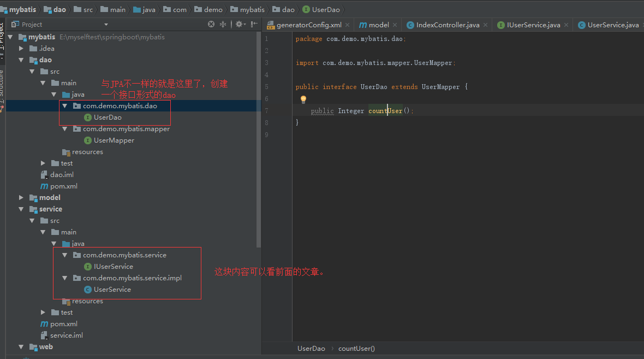Close the model tab

click(x=395, y=25)
